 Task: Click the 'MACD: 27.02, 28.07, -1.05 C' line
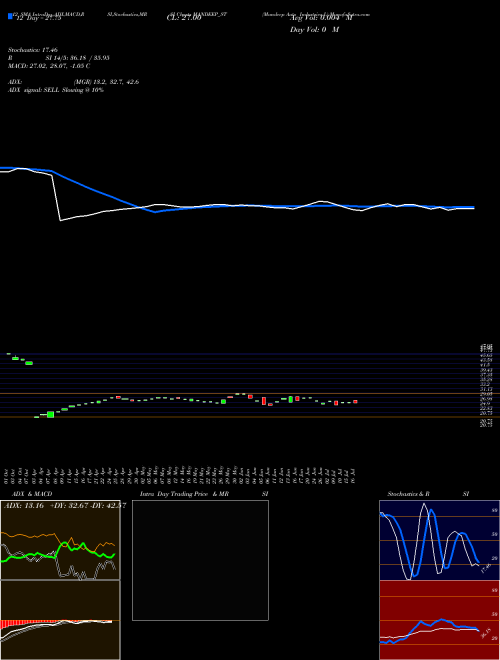49,66
